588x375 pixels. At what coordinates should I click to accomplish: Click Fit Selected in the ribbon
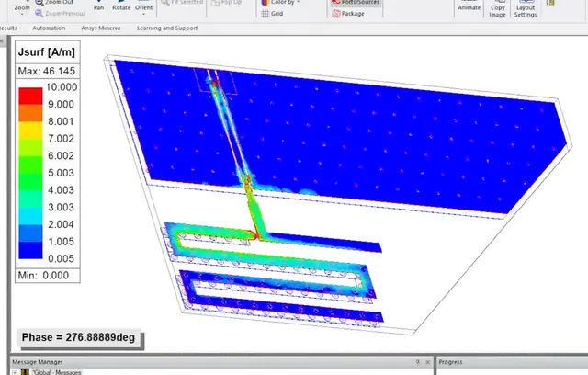(x=182, y=2)
